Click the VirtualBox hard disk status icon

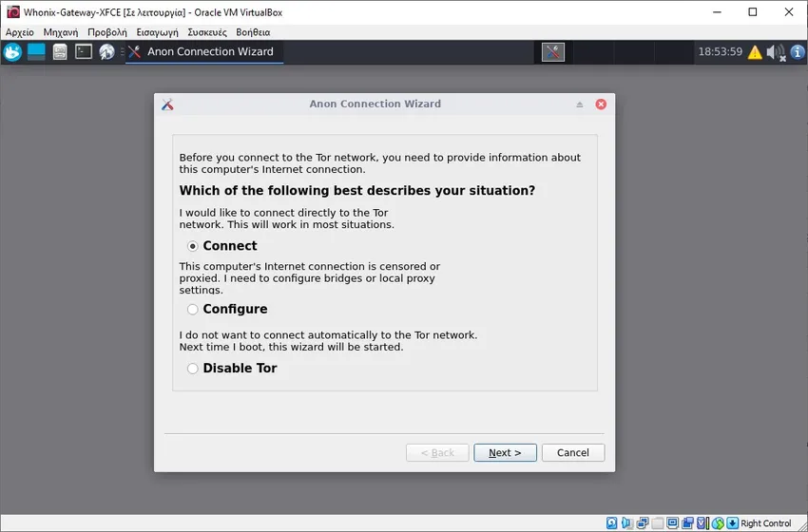coord(611,523)
